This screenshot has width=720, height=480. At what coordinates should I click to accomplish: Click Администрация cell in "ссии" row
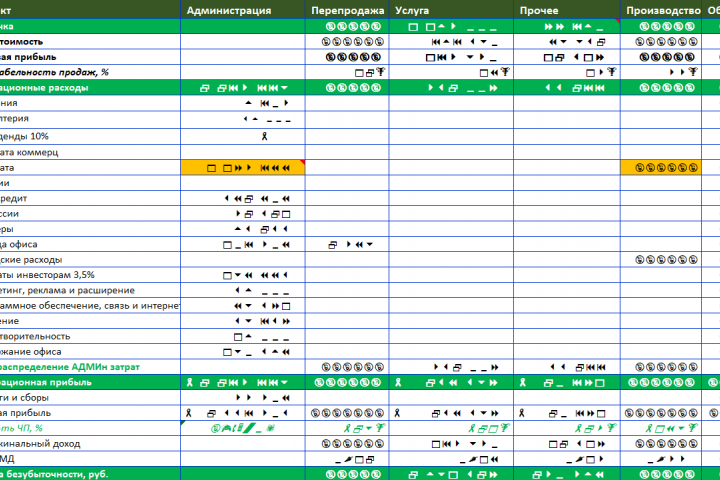click(x=243, y=214)
